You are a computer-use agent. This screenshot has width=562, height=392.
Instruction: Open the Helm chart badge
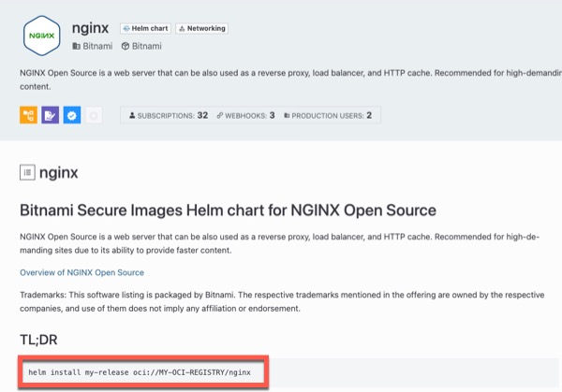(145, 28)
